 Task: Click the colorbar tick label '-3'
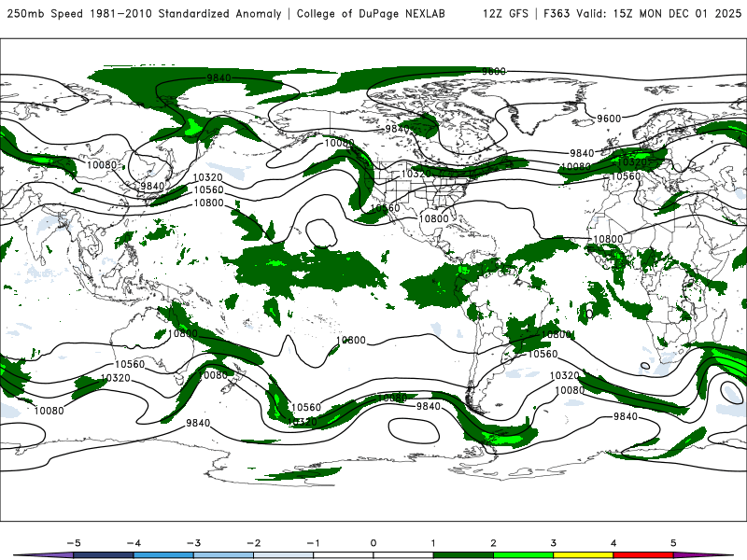[x=193, y=543]
